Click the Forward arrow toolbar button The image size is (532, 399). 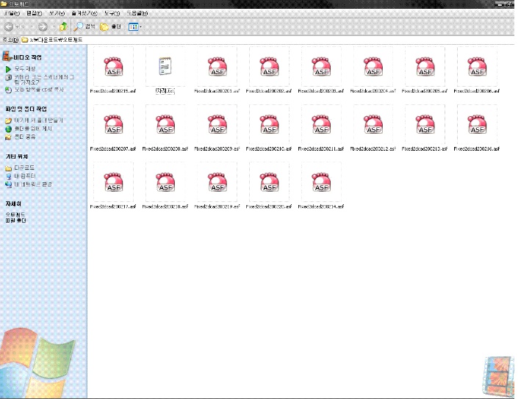tap(43, 26)
